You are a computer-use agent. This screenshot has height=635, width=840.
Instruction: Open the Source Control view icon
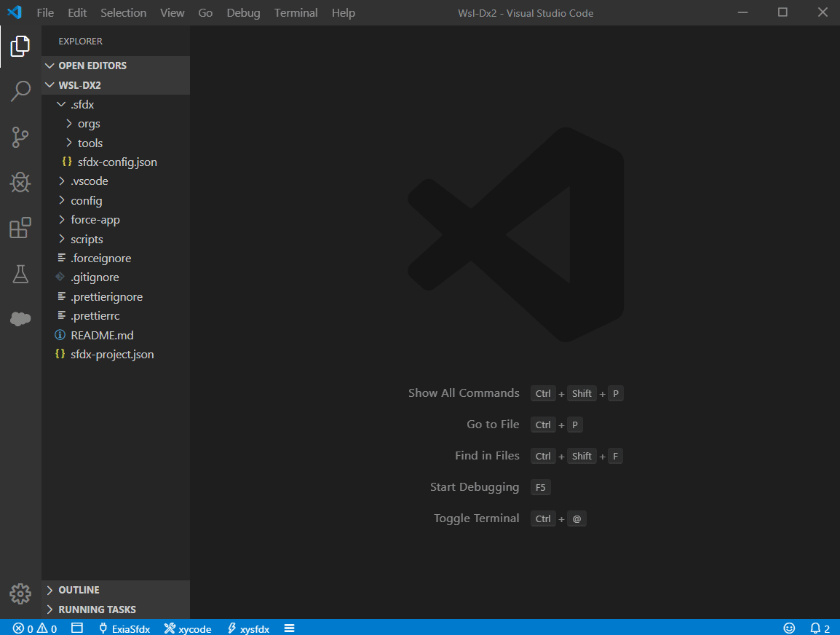20,137
